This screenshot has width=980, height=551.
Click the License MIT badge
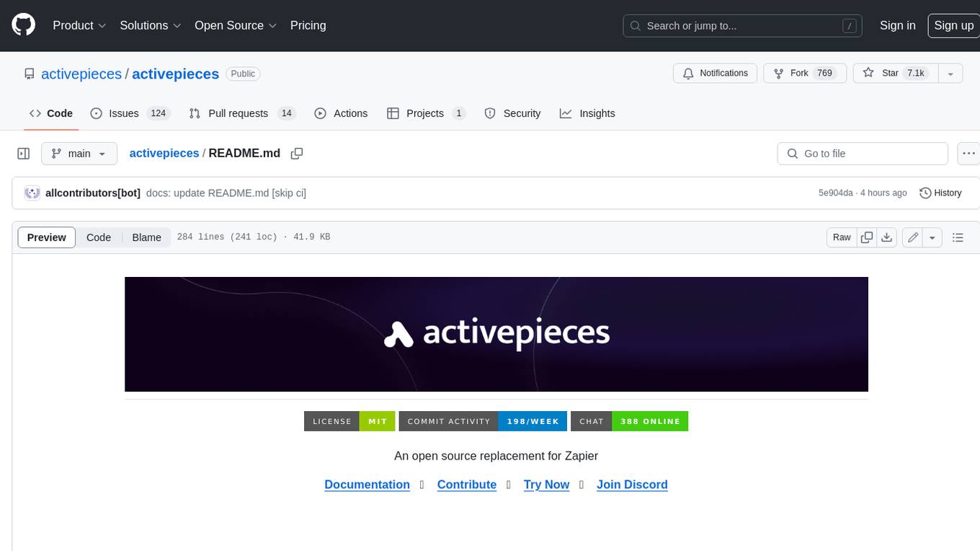[x=349, y=421]
